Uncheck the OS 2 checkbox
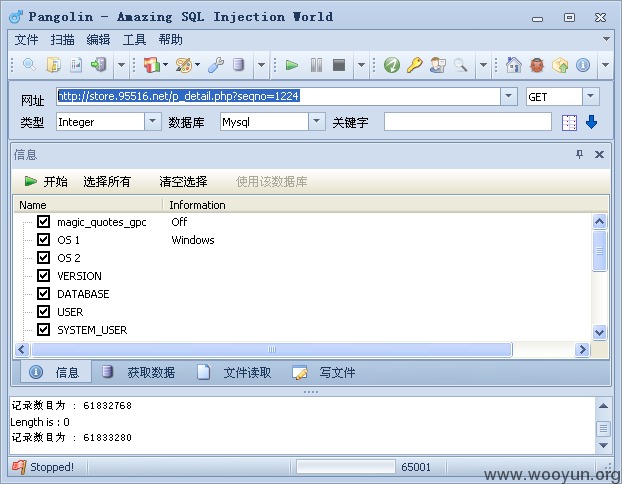Screen dimensions: 622x484 tap(43, 257)
